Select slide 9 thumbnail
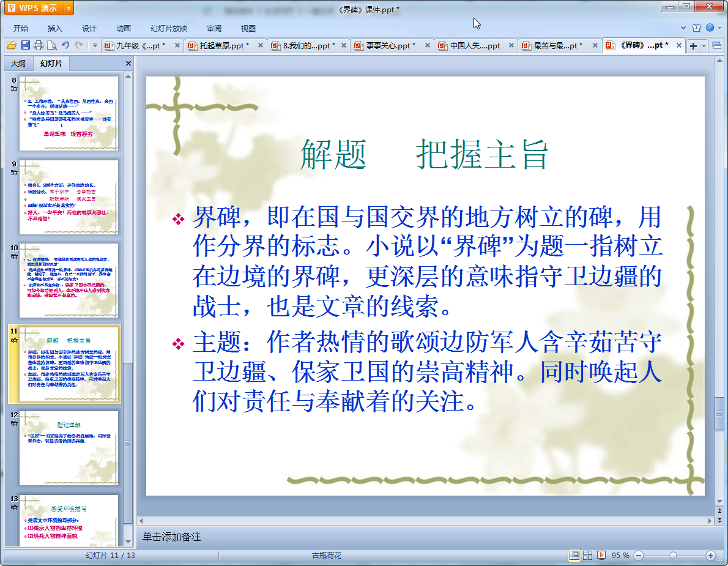This screenshot has height=566, width=728. [69, 197]
